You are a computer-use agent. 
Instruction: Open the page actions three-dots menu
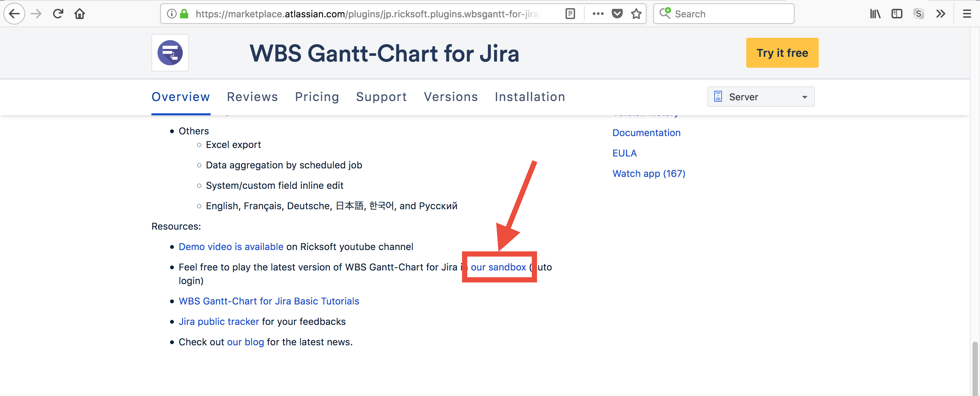pos(598,14)
